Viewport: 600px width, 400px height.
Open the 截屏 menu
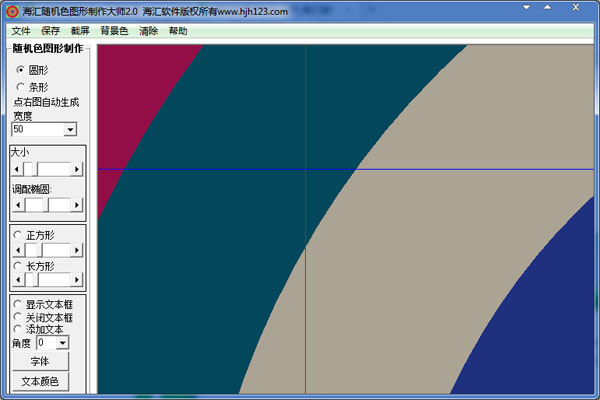pyautogui.click(x=80, y=31)
